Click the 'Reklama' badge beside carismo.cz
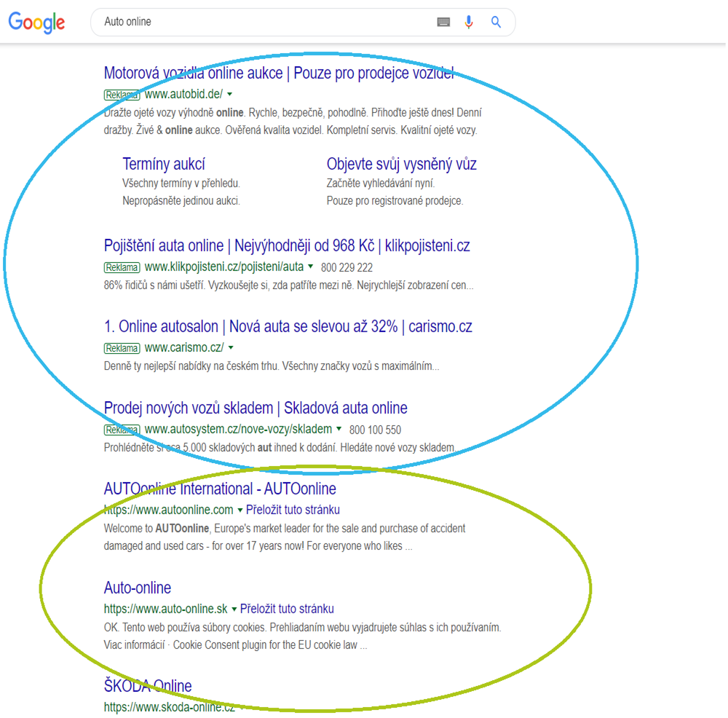The width and height of the screenshot is (728, 718). tap(122, 348)
